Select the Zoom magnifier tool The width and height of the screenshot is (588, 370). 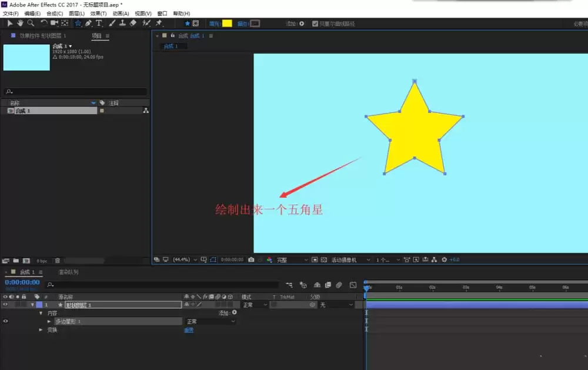click(31, 24)
